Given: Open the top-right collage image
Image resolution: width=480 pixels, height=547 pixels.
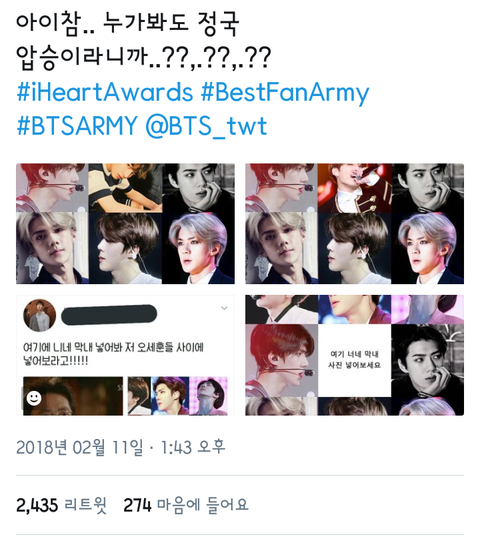Looking at the screenshot, I should coord(354,224).
